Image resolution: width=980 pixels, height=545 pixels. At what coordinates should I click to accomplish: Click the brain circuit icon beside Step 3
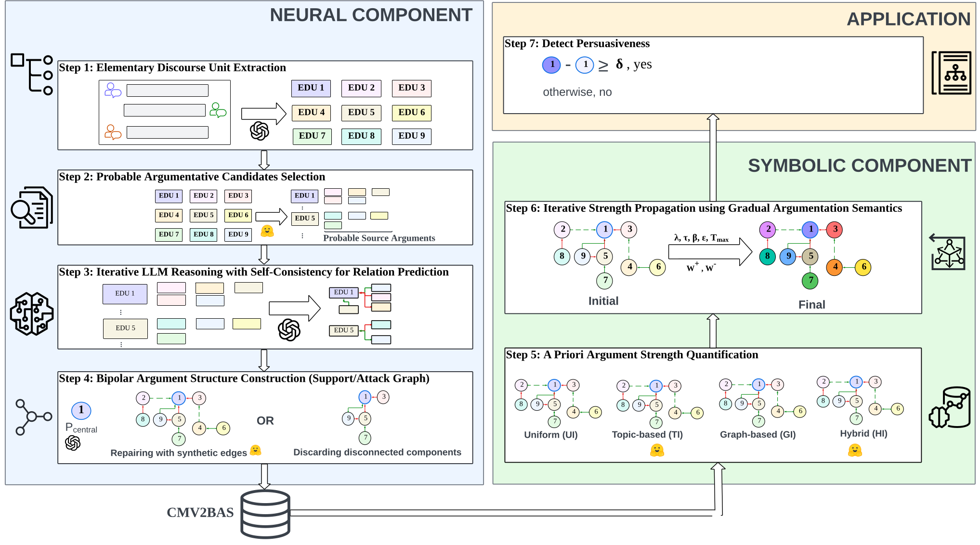[32, 314]
